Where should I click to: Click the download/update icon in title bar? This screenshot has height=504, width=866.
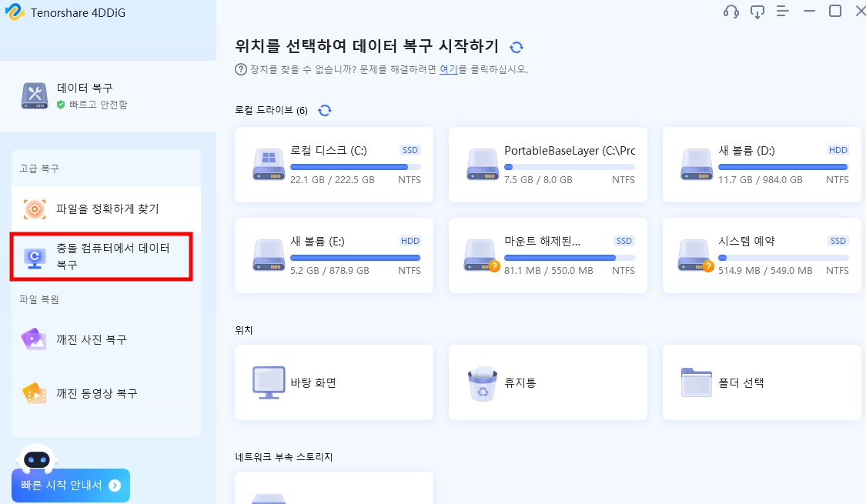[757, 12]
